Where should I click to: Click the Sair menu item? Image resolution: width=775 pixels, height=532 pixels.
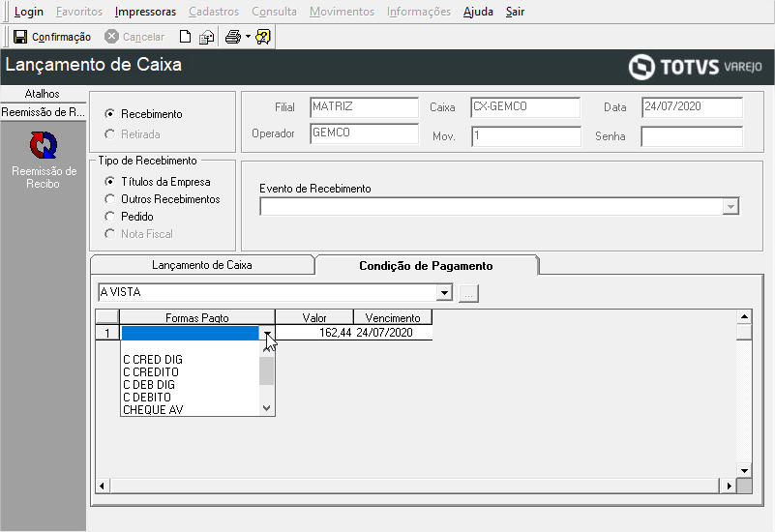click(515, 12)
